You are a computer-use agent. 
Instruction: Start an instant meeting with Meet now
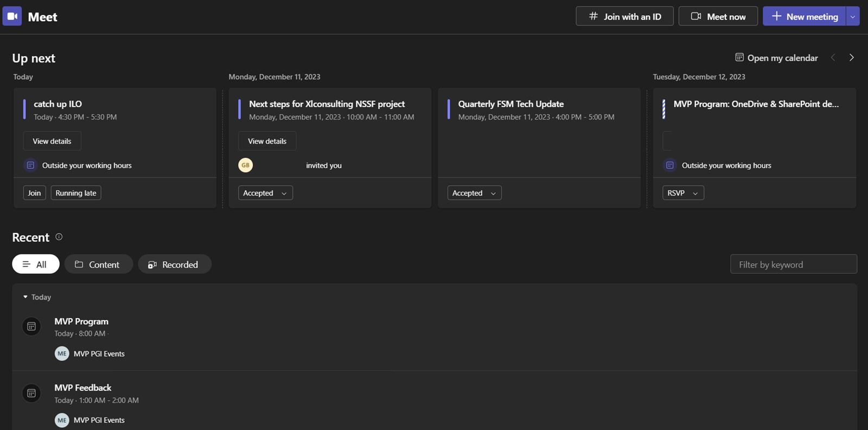718,16
